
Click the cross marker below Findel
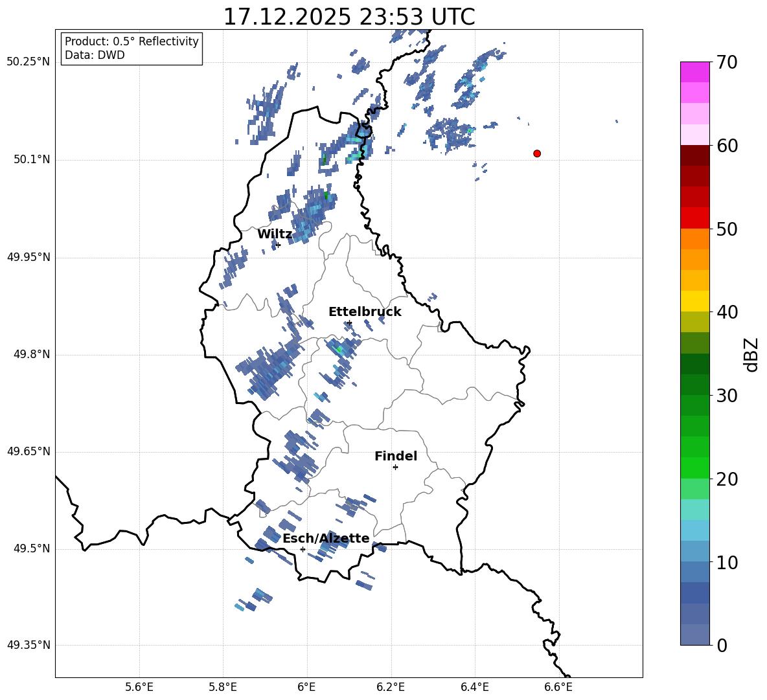pyautogui.click(x=395, y=468)
